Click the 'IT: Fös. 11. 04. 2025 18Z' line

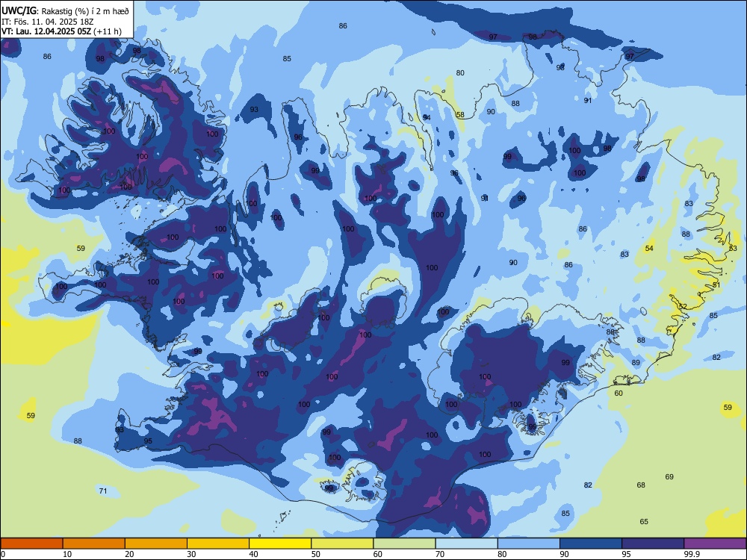pos(48,22)
